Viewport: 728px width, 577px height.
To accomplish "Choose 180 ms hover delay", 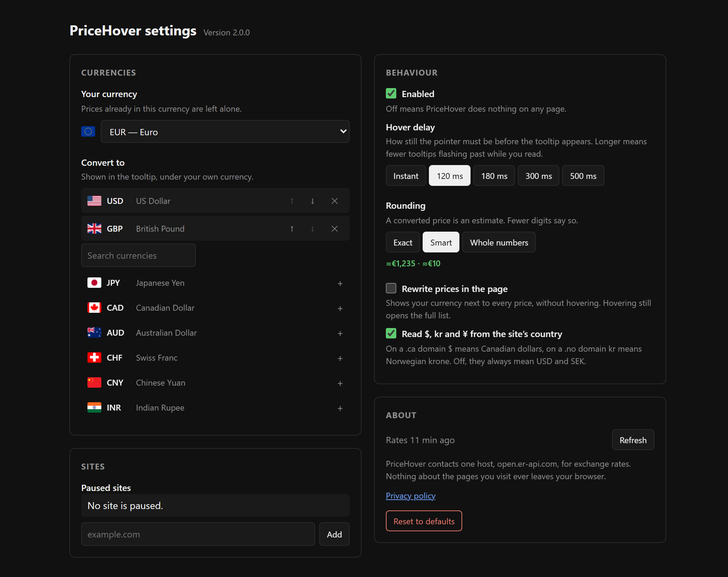I will 494,176.
